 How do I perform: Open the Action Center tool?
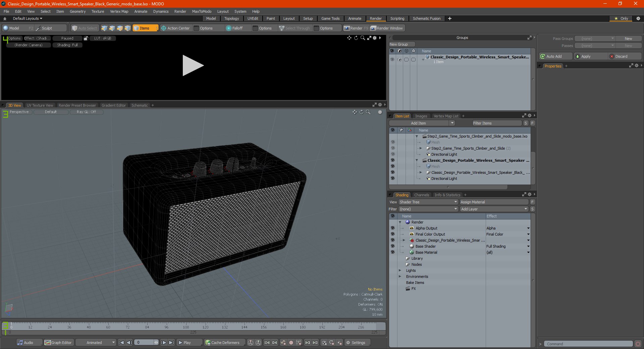tap(175, 28)
